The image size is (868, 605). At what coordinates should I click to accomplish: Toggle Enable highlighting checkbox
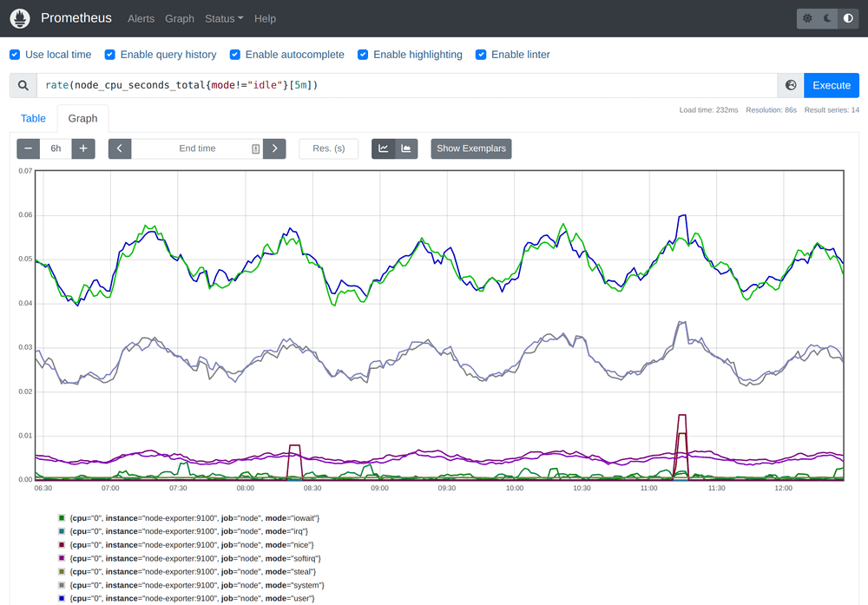tap(363, 54)
